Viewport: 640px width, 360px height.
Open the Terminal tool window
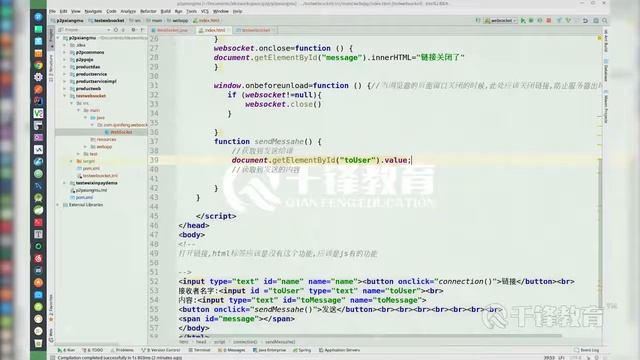[199, 350]
